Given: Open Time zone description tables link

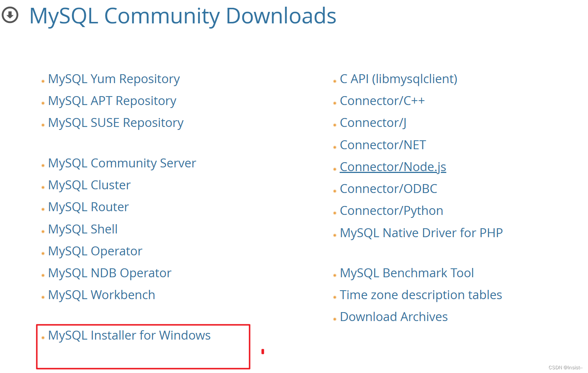Looking at the screenshot, I should point(421,295).
